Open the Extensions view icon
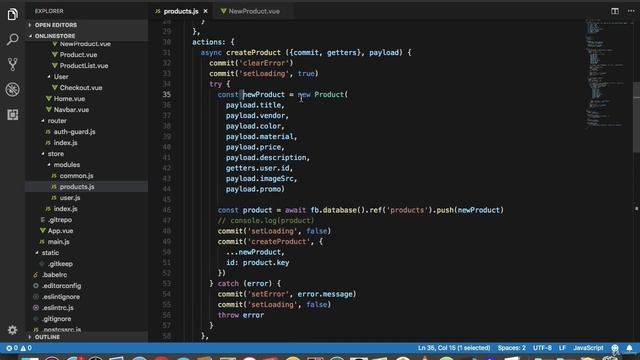The height and width of the screenshot is (360, 640). click(x=12, y=115)
